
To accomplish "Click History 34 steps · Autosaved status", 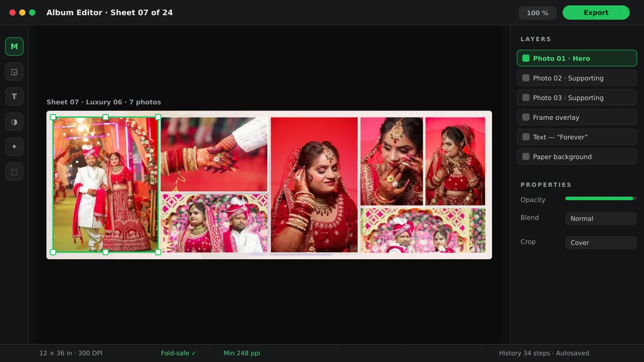I will (x=544, y=353).
